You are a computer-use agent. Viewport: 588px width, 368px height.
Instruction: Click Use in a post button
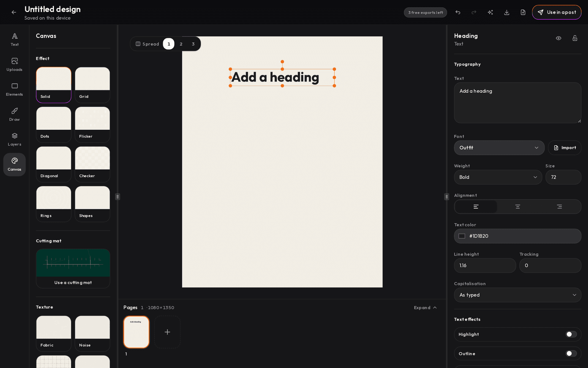(556, 12)
